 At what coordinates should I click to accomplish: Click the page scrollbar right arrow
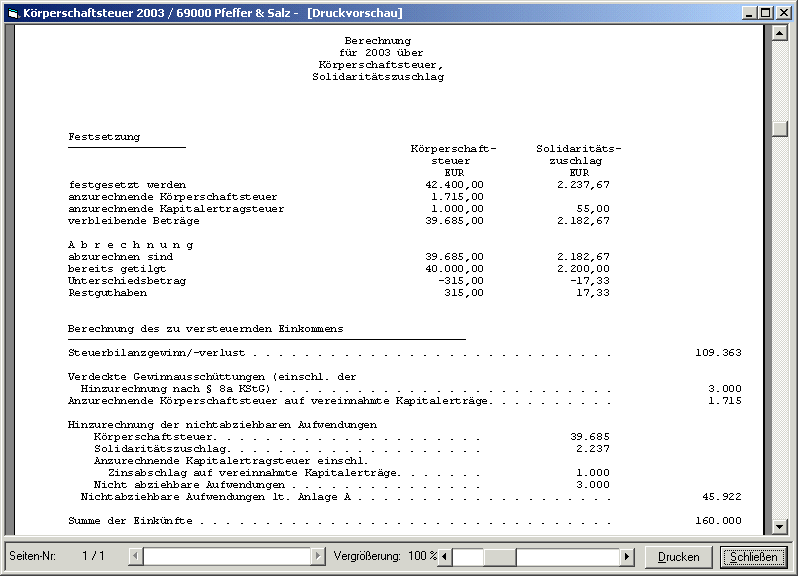318,556
